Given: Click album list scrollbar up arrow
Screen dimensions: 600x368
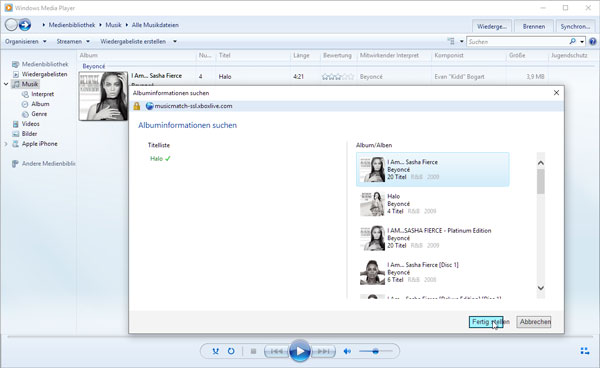Looking at the screenshot, I should tap(541, 163).
